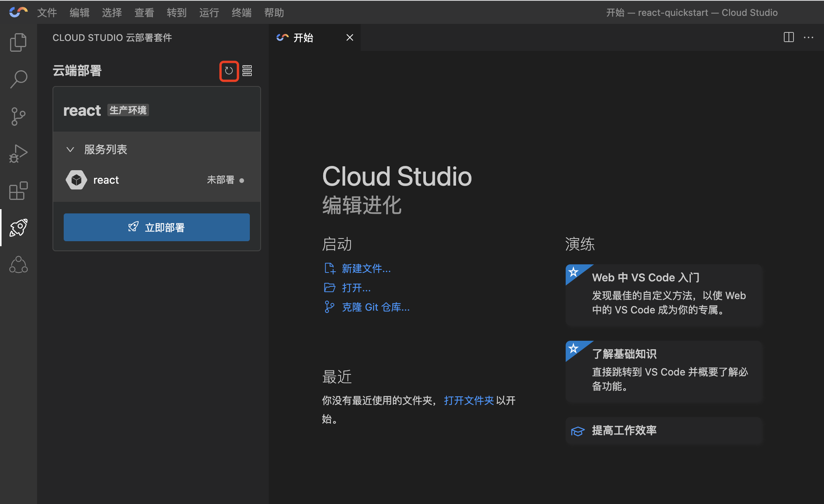Viewport: 824px width, 504px height.
Task: Open the collaboration icon below the rocket
Action: tap(18, 265)
